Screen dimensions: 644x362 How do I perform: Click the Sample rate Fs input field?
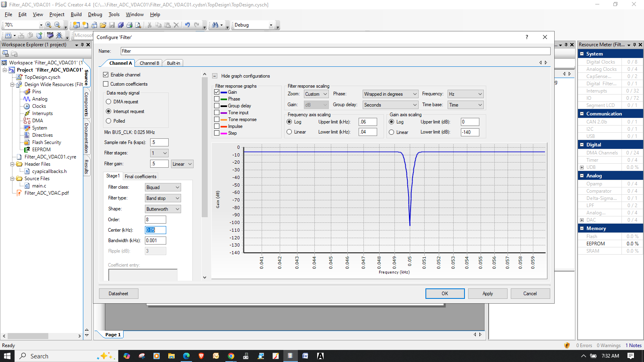pyautogui.click(x=159, y=142)
